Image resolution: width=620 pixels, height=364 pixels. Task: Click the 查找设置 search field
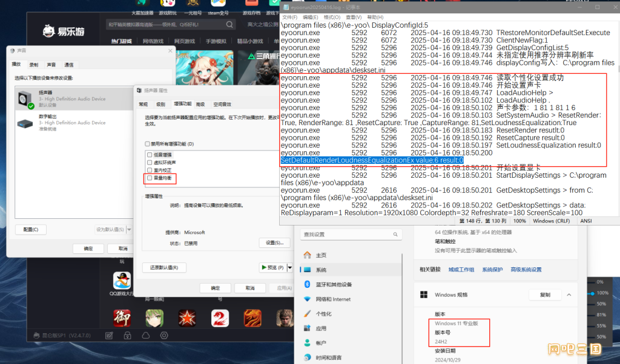click(x=351, y=235)
